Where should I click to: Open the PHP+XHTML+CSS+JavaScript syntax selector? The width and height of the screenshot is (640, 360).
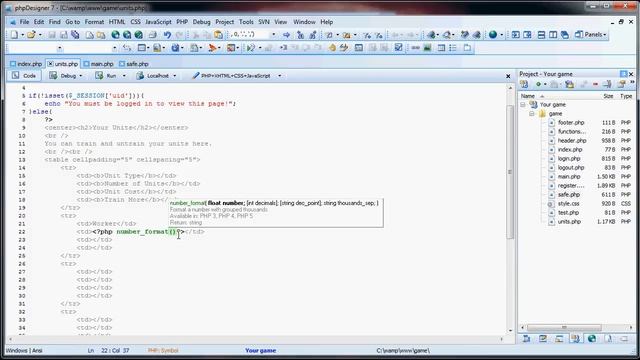[237, 76]
